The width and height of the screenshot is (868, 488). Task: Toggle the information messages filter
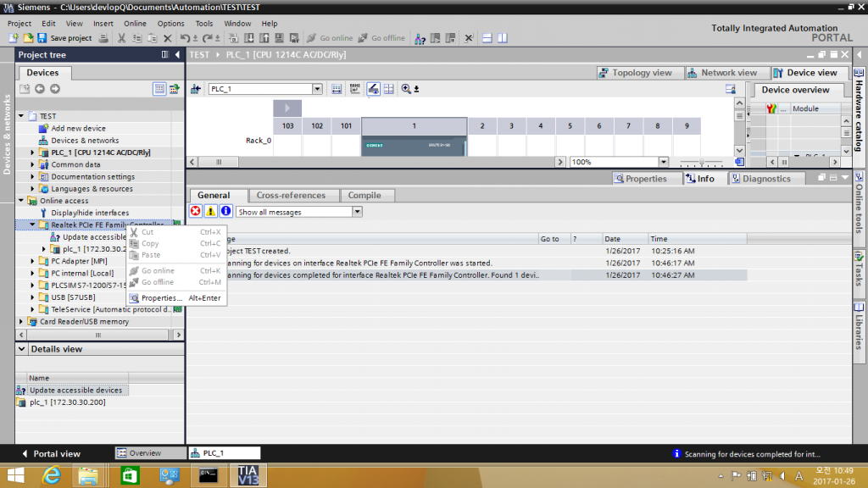(x=225, y=211)
